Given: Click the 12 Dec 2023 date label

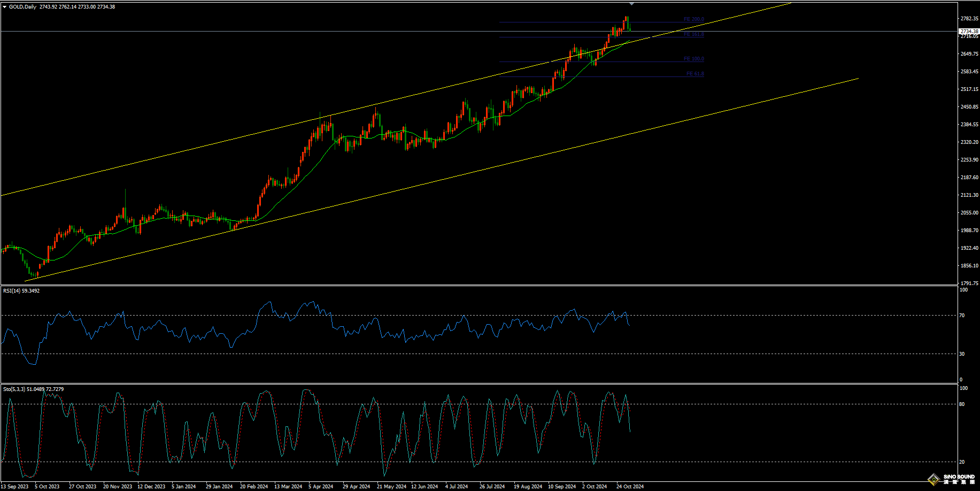Looking at the screenshot, I should [x=151, y=487].
